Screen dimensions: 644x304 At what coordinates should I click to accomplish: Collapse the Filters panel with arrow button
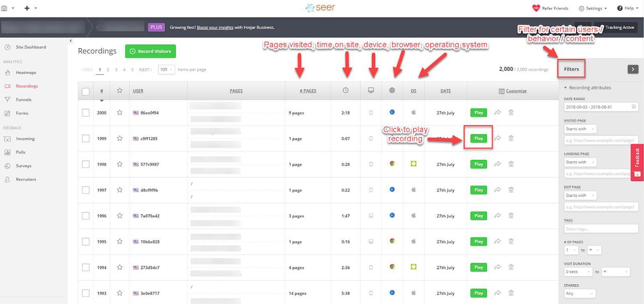pyautogui.click(x=633, y=69)
